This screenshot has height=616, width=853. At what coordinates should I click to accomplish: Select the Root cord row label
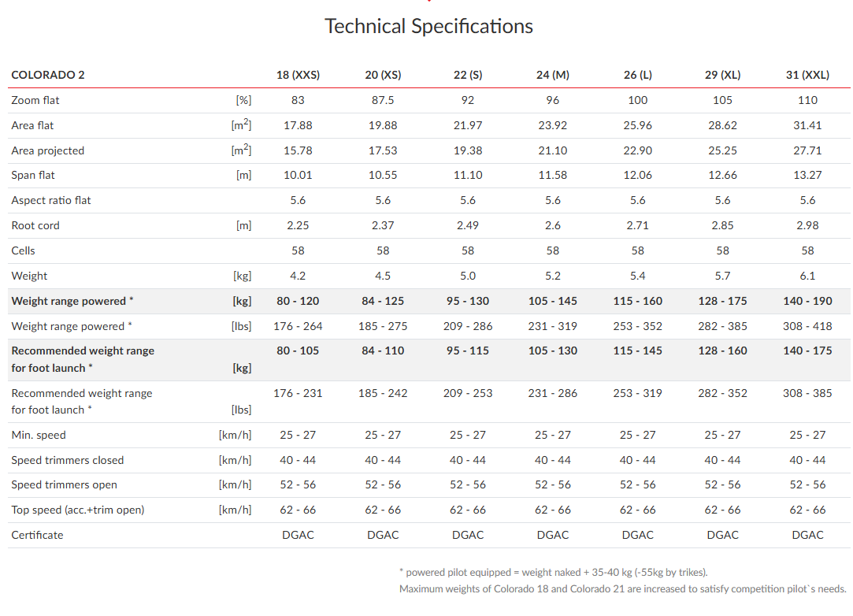pyautogui.click(x=35, y=225)
